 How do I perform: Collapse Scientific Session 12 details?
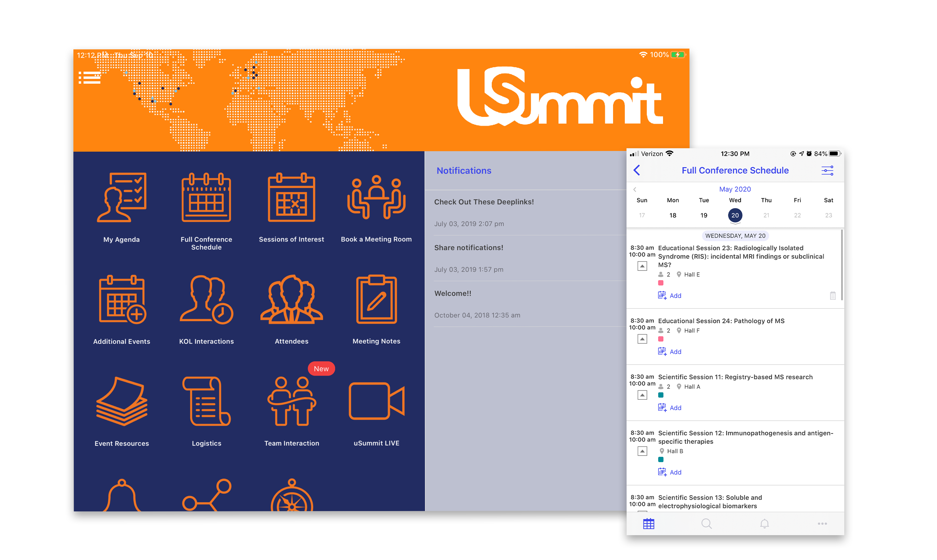pyautogui.click(x=642, y=451)
